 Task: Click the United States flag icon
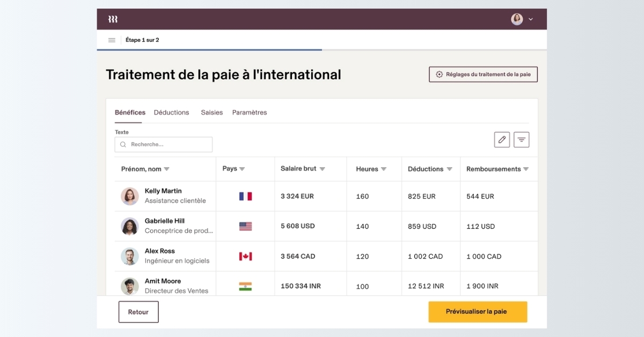pos(245,226)
